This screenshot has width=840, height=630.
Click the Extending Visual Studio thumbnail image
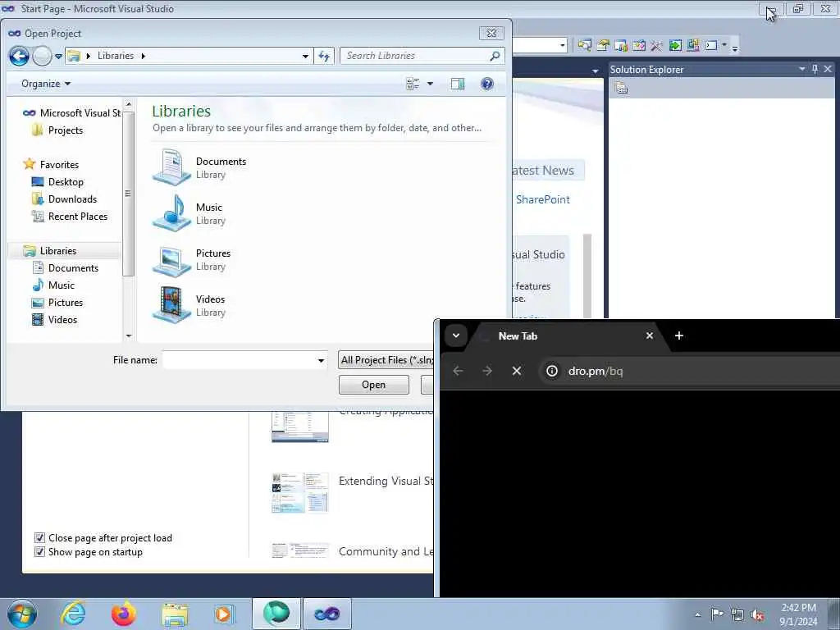point(299,492)
